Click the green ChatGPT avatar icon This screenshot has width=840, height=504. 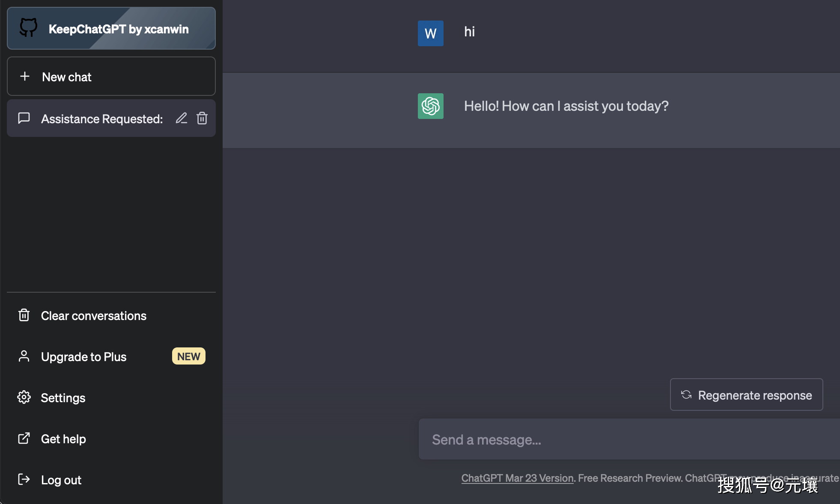(430, 106)
